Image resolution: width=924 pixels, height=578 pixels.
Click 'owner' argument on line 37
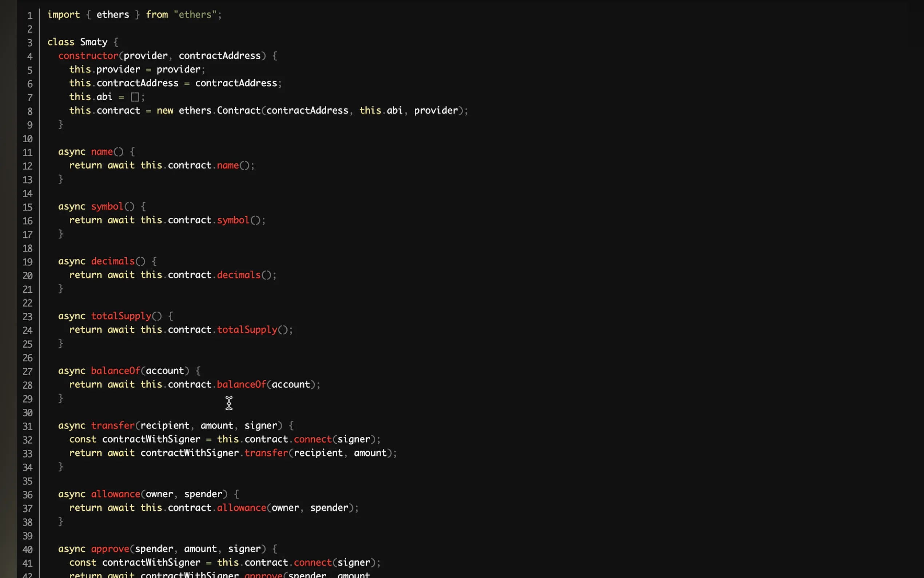(x=285, y=508)
